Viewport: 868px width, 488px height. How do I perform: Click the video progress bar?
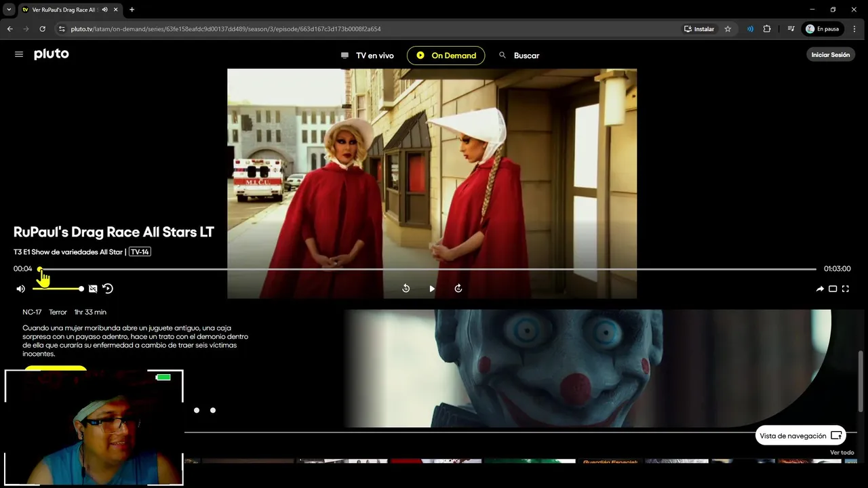click(427, 269)
